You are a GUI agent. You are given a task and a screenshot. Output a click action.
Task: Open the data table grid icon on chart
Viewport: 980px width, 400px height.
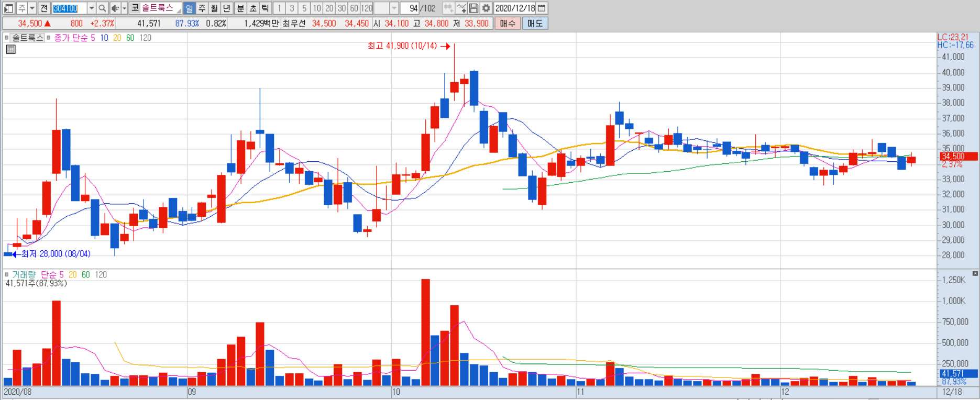(x=10, y=49)
